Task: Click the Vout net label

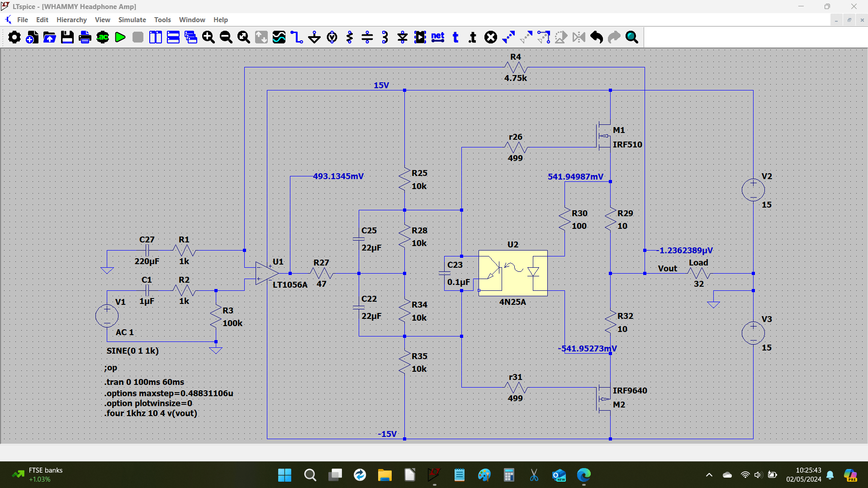Action: point(668,269)
